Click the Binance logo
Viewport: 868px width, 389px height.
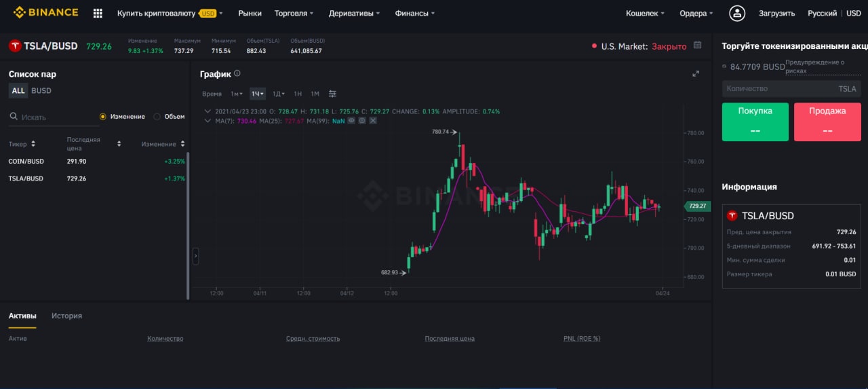pyautogui.click(x=45, y=12)
